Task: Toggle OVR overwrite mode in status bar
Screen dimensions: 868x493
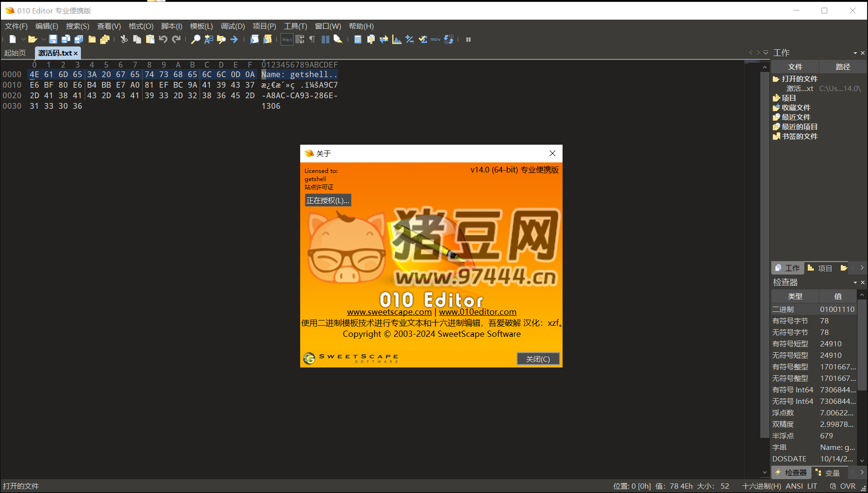Action: (x=847, y=486)
